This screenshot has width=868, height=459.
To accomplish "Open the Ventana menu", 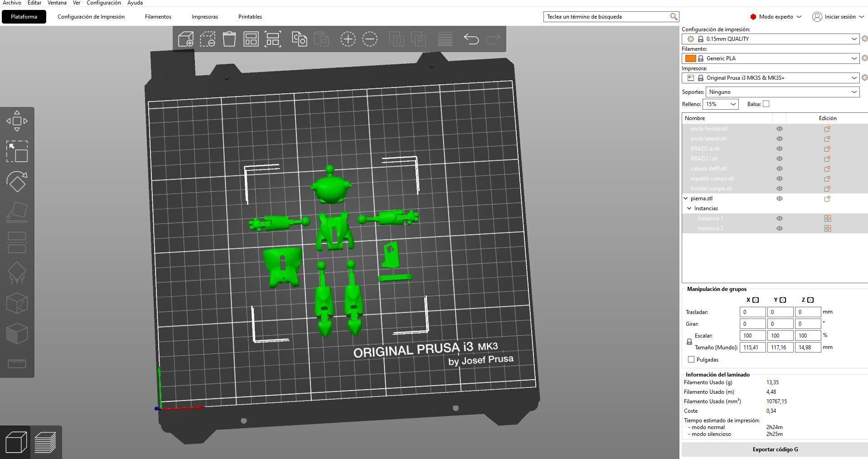I will [x=57, y=3].
